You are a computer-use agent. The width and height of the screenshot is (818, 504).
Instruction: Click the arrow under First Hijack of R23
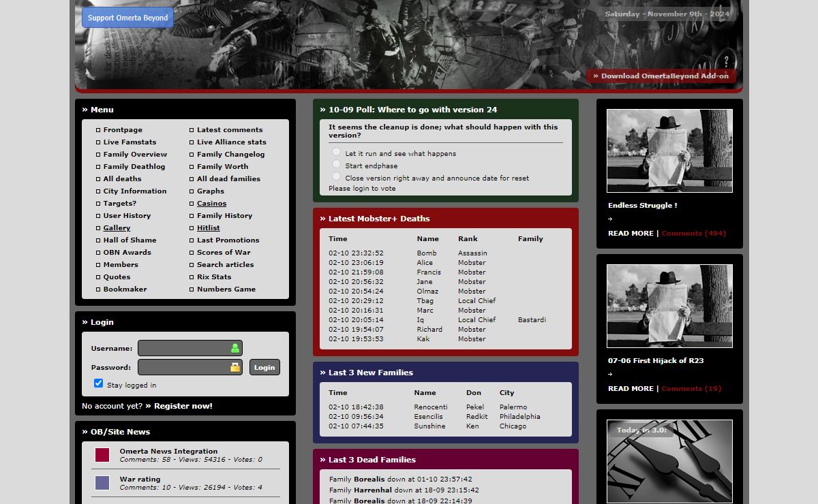click(610, 374)
